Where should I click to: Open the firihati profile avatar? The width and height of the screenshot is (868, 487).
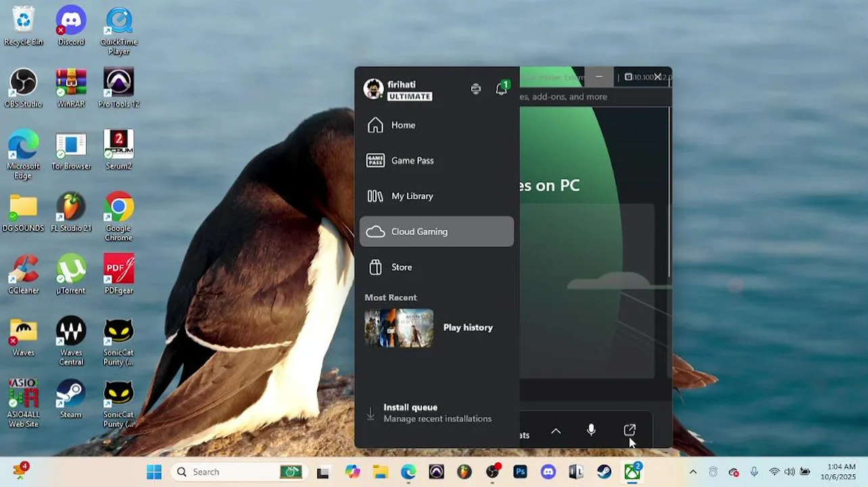[x=373, y=89]
